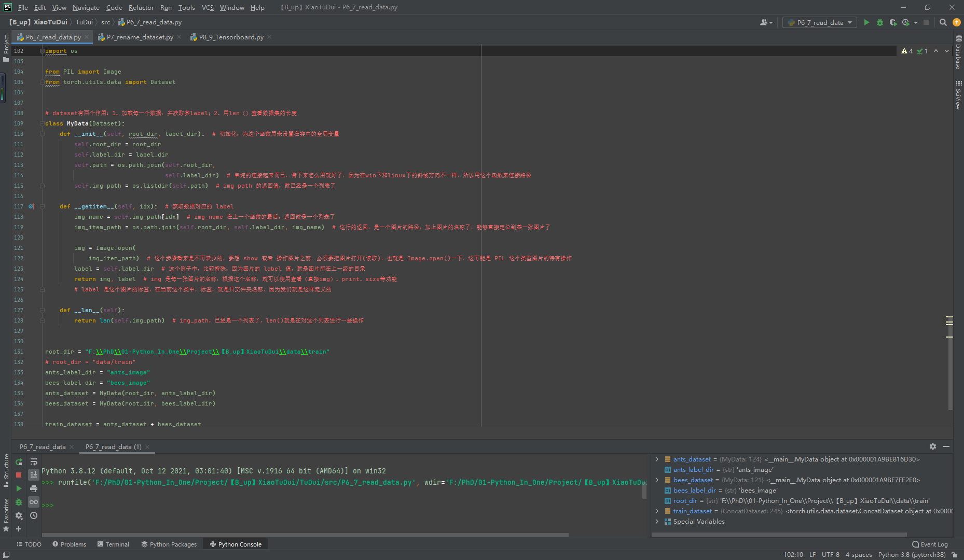Image resolution: width=964 pixels, height=560 pixels.
Task: Expand the train_dataset variable
Action: coord(657,511)
